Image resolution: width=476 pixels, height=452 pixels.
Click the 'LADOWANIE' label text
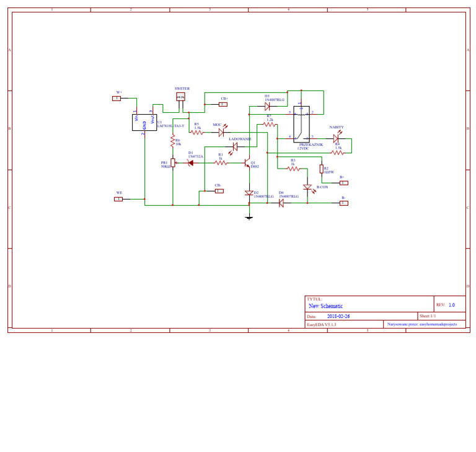(240, 139)
